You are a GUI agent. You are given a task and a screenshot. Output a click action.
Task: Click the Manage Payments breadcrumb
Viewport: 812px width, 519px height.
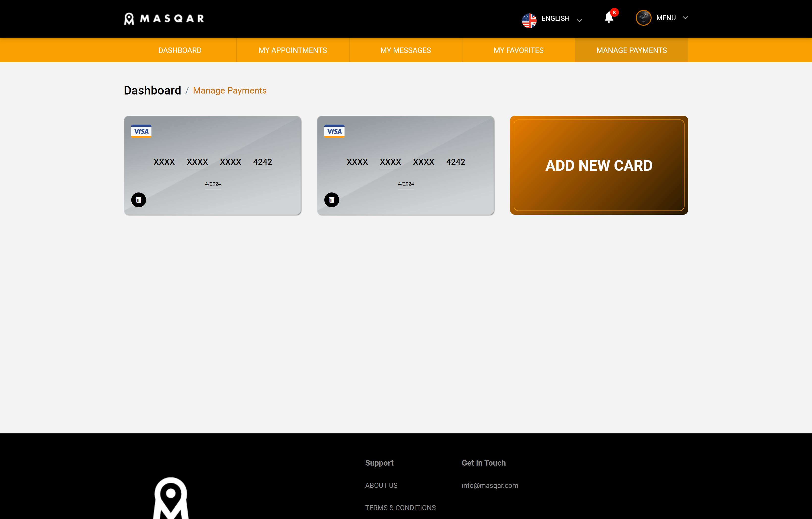[x=230, y=91]
